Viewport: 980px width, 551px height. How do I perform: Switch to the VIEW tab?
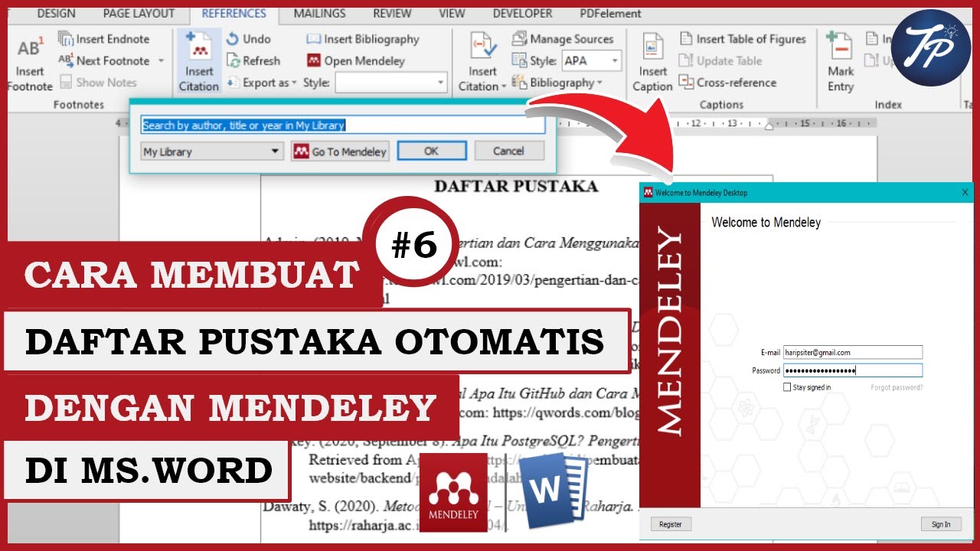(452, 13)
